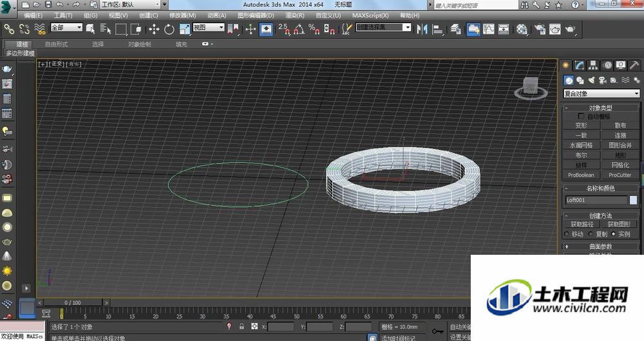Click the Unlink Selection tool

click(24, 29)
